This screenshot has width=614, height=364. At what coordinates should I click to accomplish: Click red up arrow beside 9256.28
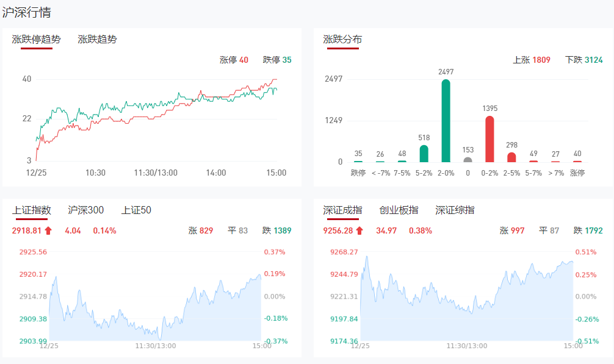click(360, 230)
